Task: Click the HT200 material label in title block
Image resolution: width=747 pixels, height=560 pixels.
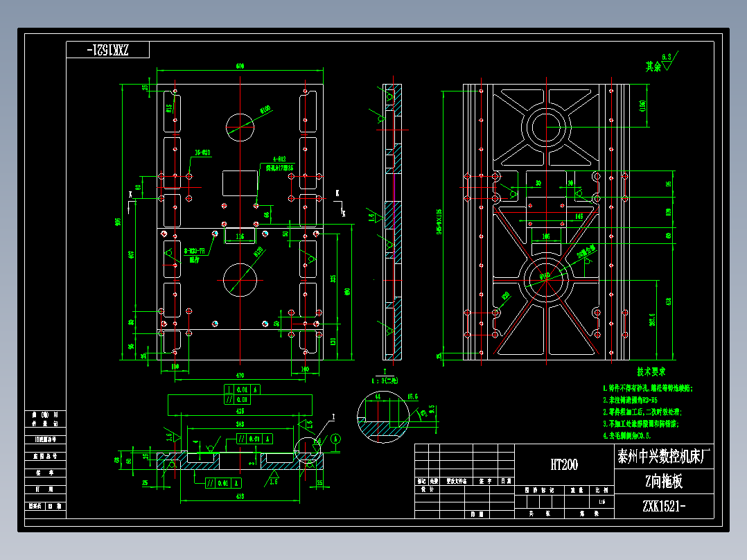Action: [564, 464]
